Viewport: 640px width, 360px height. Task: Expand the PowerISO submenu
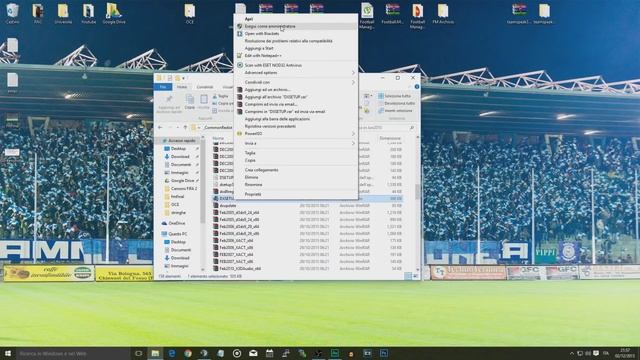(353, 133)
